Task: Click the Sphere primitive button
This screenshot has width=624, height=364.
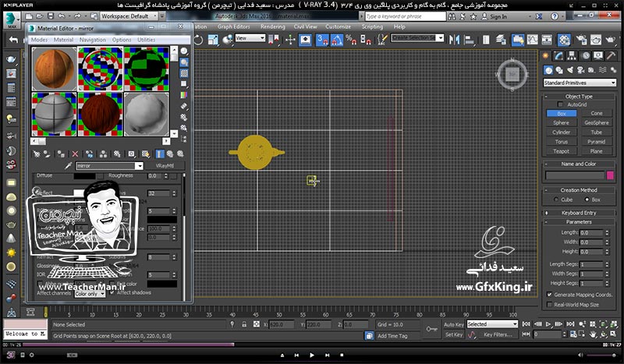Action: (x=561, y=122)
